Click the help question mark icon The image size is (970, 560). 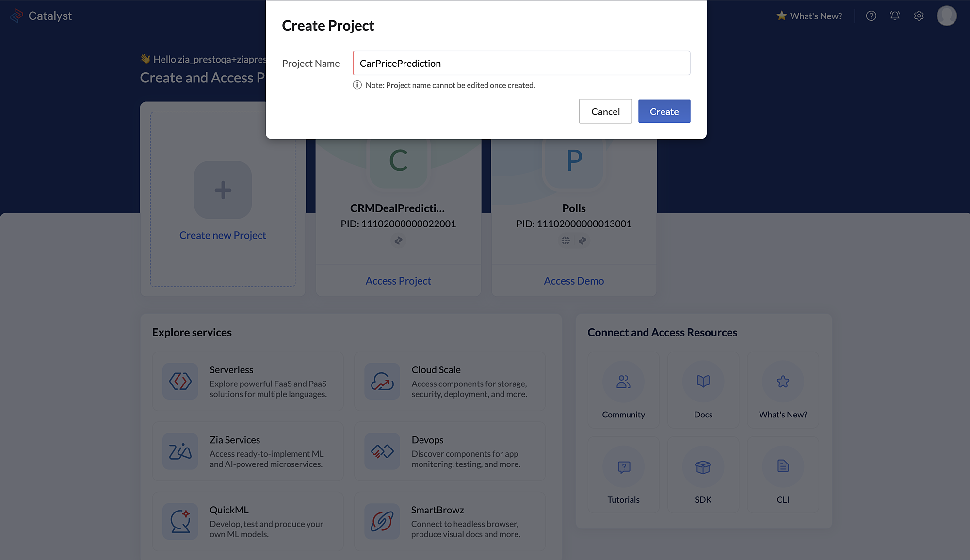point(872,15)
